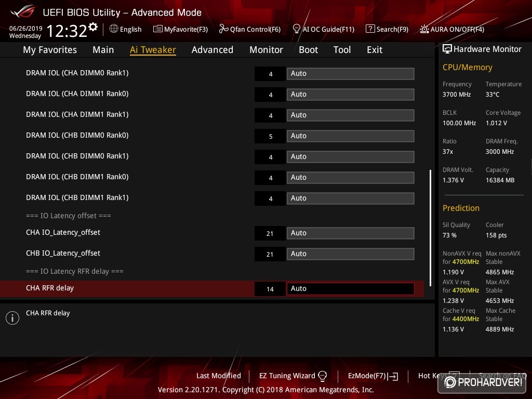The height and width of the screenshot is (399, 532).
Task: Open the Tool tab
Action: click(342, 50)
